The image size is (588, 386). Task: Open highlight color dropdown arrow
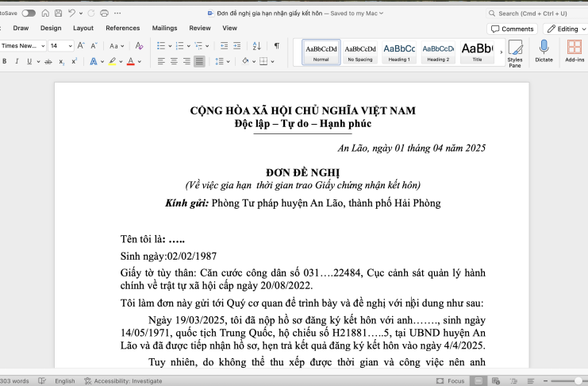tap(121, 62)
